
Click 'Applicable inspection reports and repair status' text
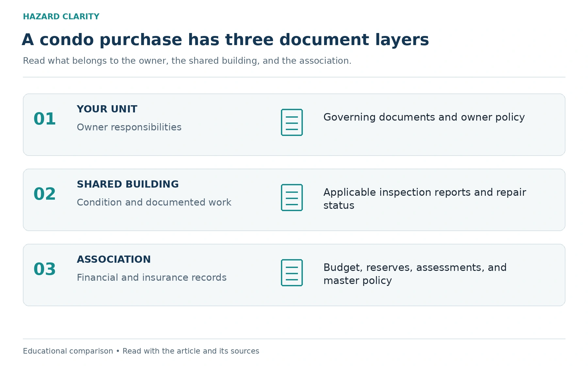425,199
